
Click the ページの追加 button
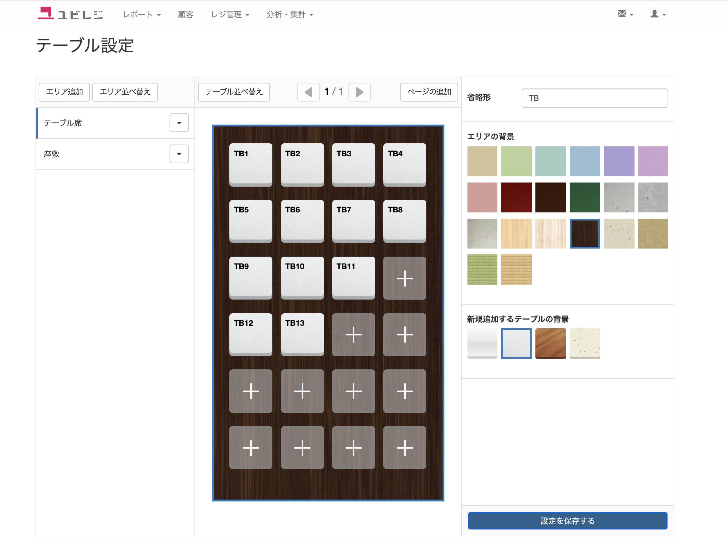point(429,92)
